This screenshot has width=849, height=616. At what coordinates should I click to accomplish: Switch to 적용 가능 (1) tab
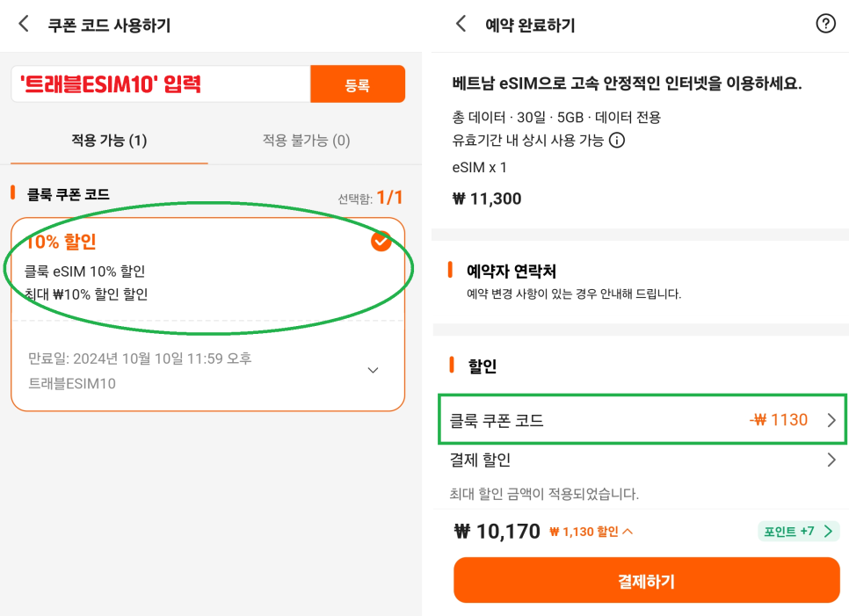pyautogui.click(x=109, y=141)
